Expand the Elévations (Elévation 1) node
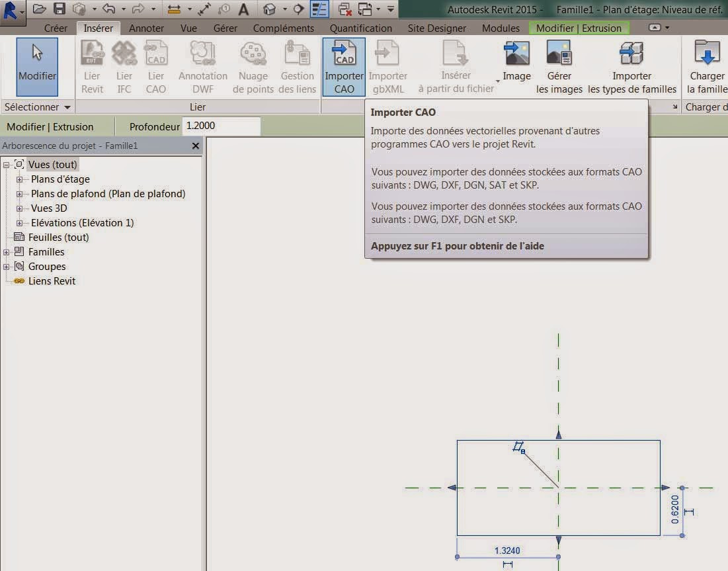This screenshot has width=728, height=571. (19, 223)
